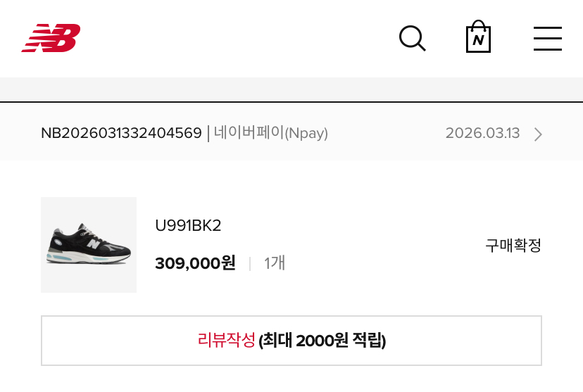Open the hamburger menu
The image size is (583, 392).
click(547, 38)
